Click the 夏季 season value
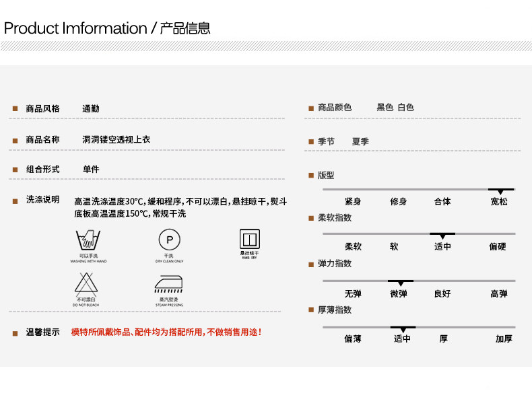532x393 pixels. tap(360, 141)
